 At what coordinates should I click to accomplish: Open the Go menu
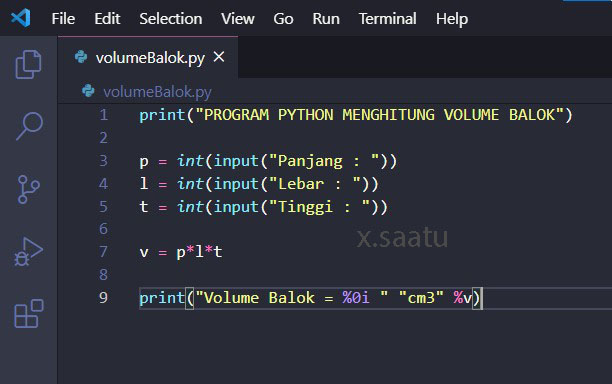click(283, 19)
